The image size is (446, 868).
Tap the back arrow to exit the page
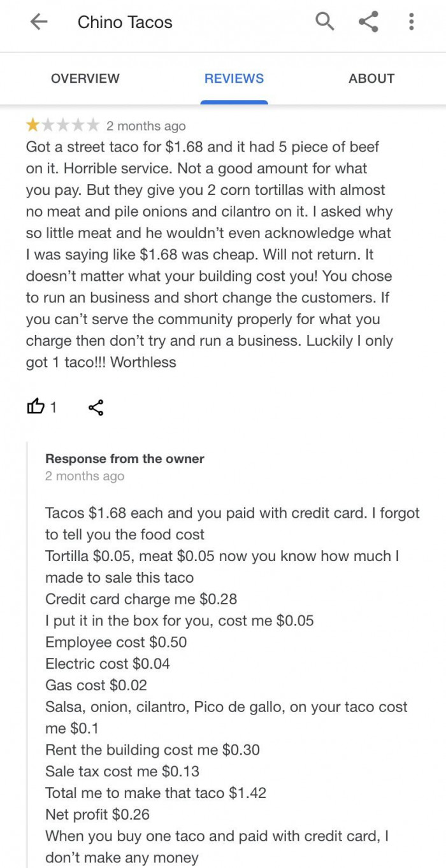pos(39,22)
